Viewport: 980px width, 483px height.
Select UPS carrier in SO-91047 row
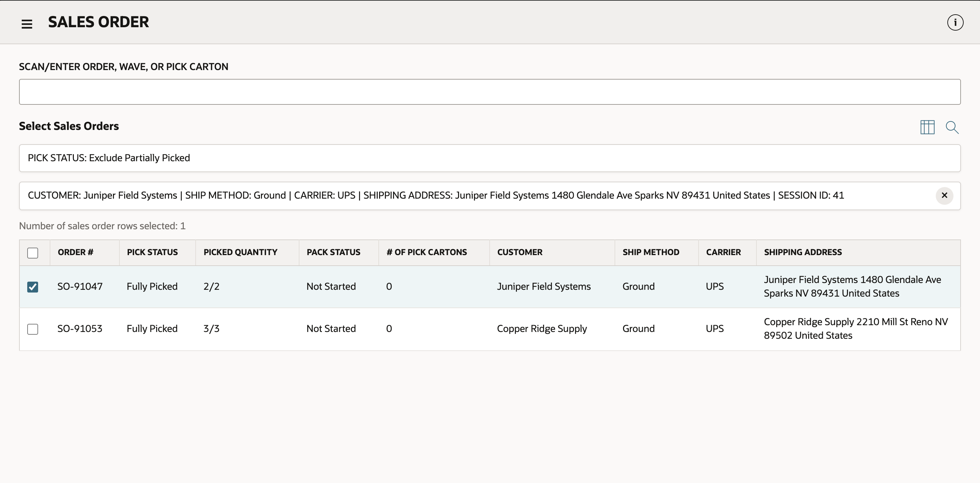coord(715,286)
